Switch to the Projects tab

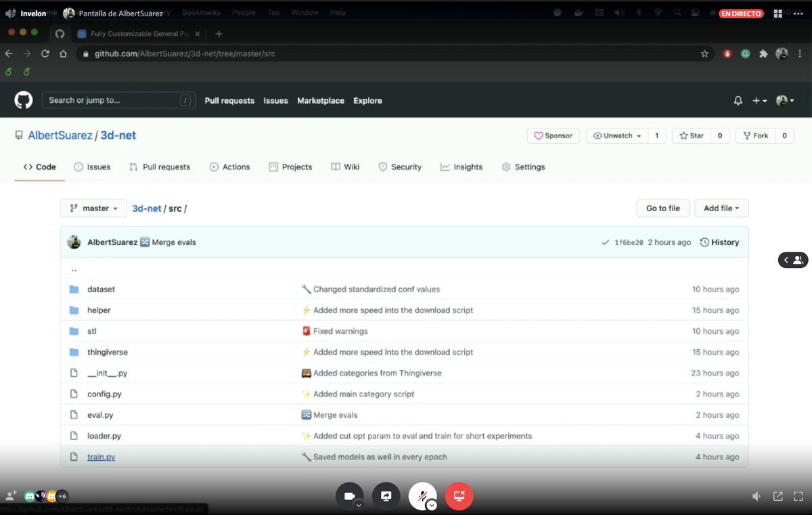click(x=290, y=167)
